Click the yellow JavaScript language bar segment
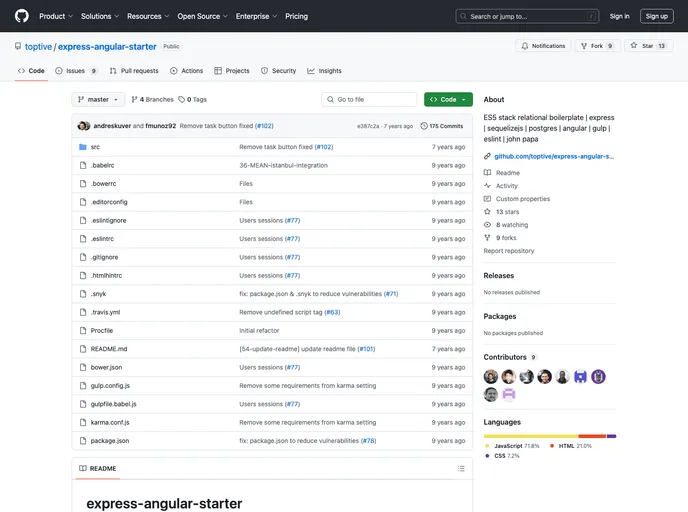This screenshot has height=512, width=688. tap(531, 436)
